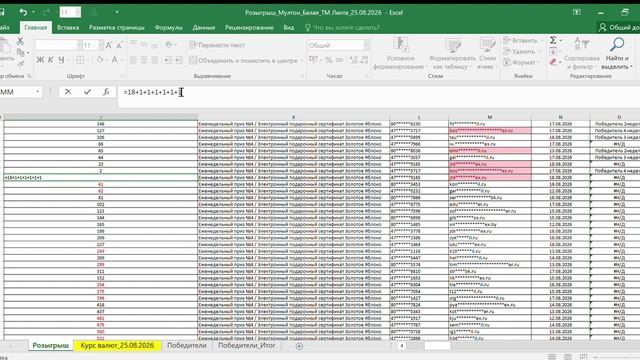The height and width of the screenshot is (360, 640).
Task: Select the Page Layout view status bar icon
Action: click(568, 357)
